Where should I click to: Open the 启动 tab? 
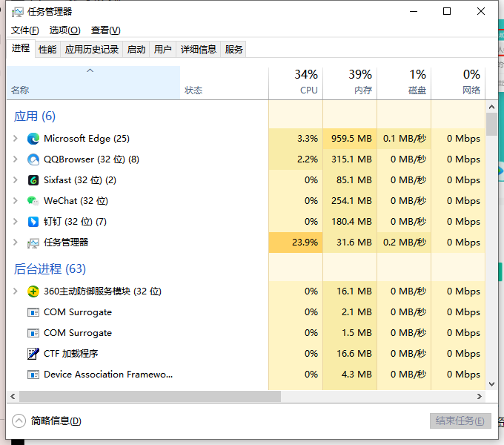click(x=136, y=50)
